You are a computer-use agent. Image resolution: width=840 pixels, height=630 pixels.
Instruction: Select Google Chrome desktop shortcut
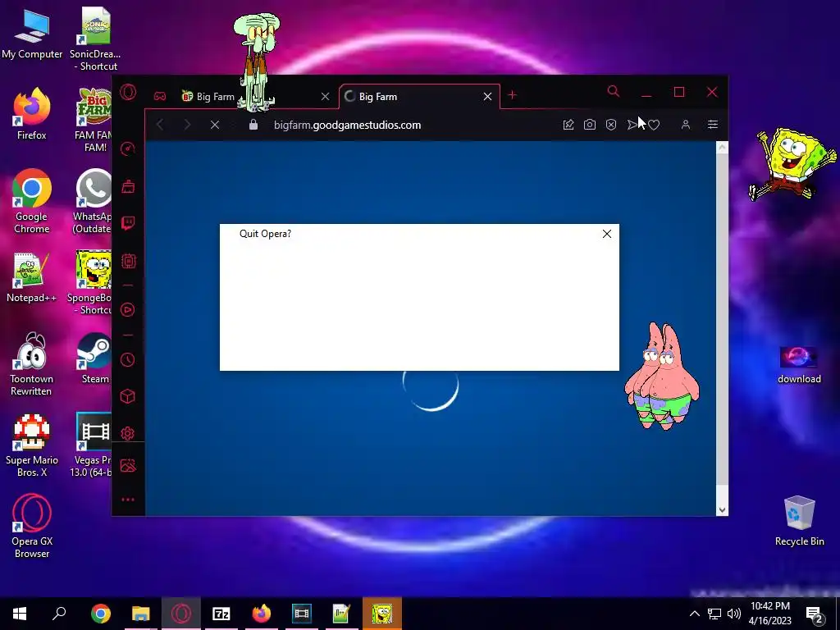click(x=32, y=202)
